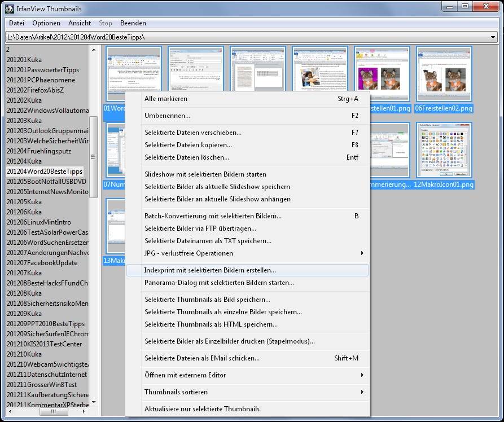This screenshot has height=422, width=504.
Task: Choose Selektierte Thumbnails als Bild speichern
Action: [x=248, y=300]
